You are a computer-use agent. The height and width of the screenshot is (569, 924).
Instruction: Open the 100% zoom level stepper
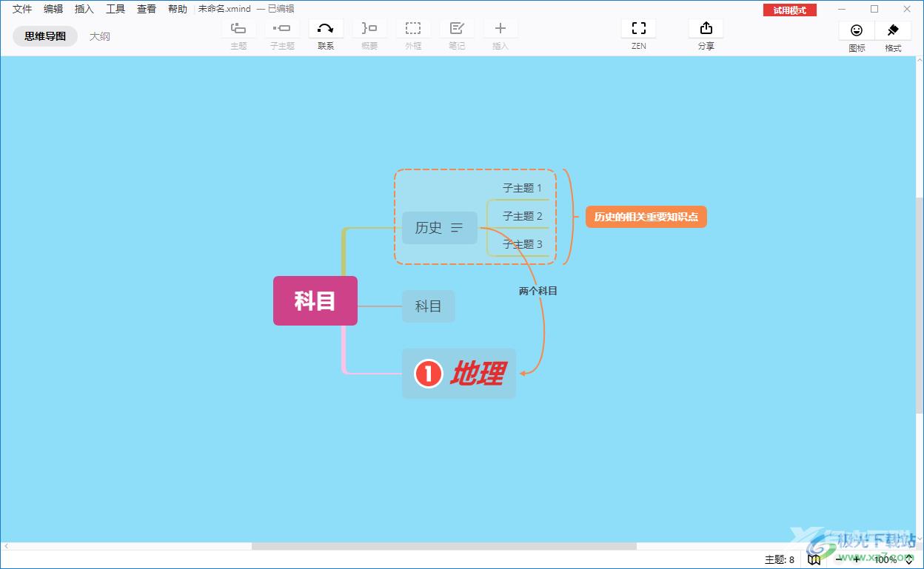[909, 560]
